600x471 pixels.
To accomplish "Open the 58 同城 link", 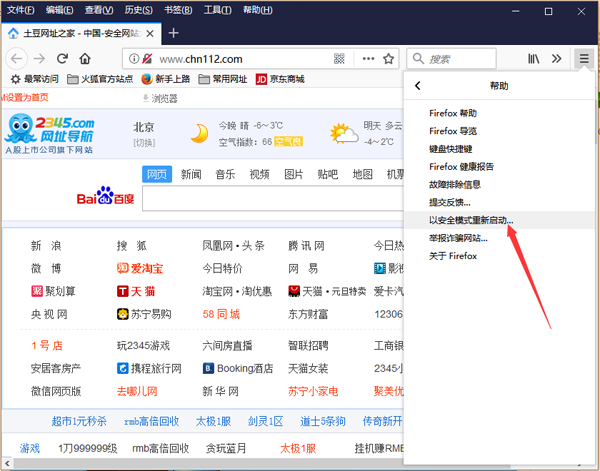I will 221,315.
